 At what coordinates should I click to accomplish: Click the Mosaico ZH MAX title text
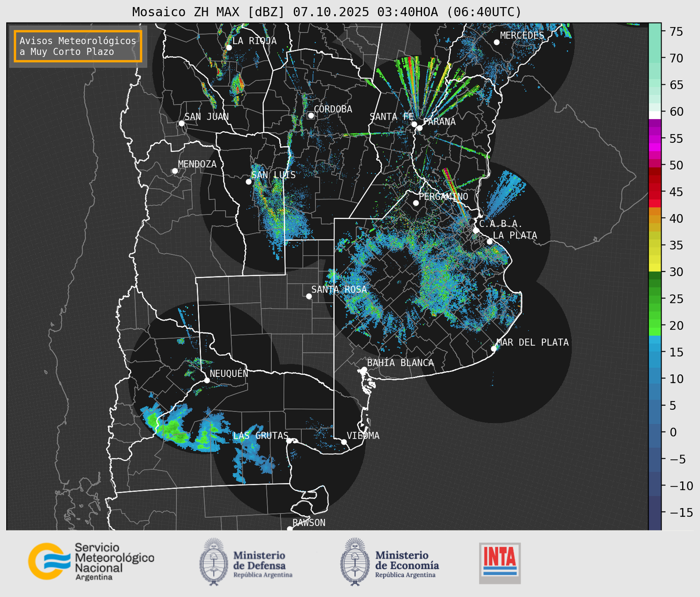[x=327, y=12]
